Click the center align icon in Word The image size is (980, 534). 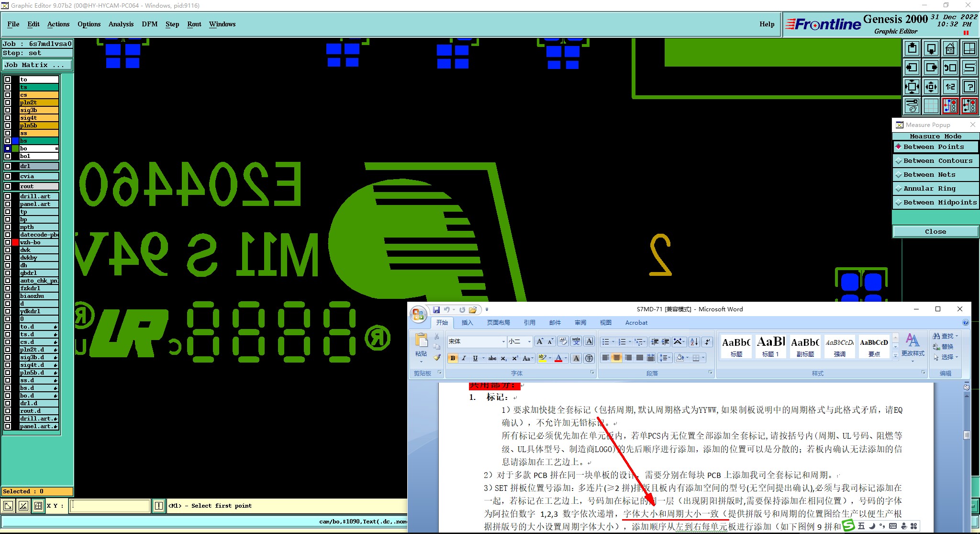(617, 358)
